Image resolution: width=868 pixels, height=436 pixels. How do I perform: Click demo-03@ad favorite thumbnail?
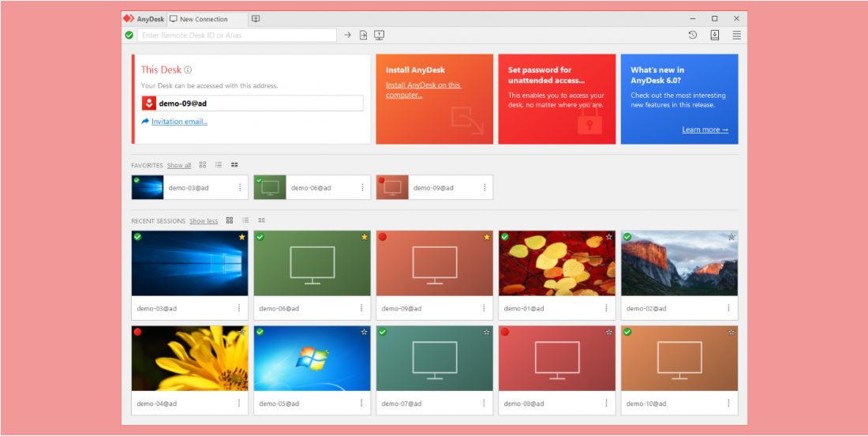[x=148, y=187]
